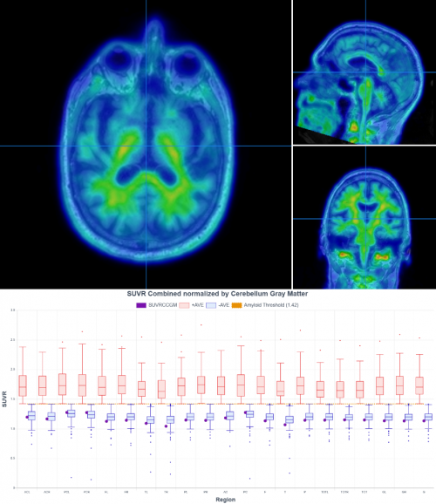
Task: Select the blue -AVE box above AC
Action: [x=230, y=416]
